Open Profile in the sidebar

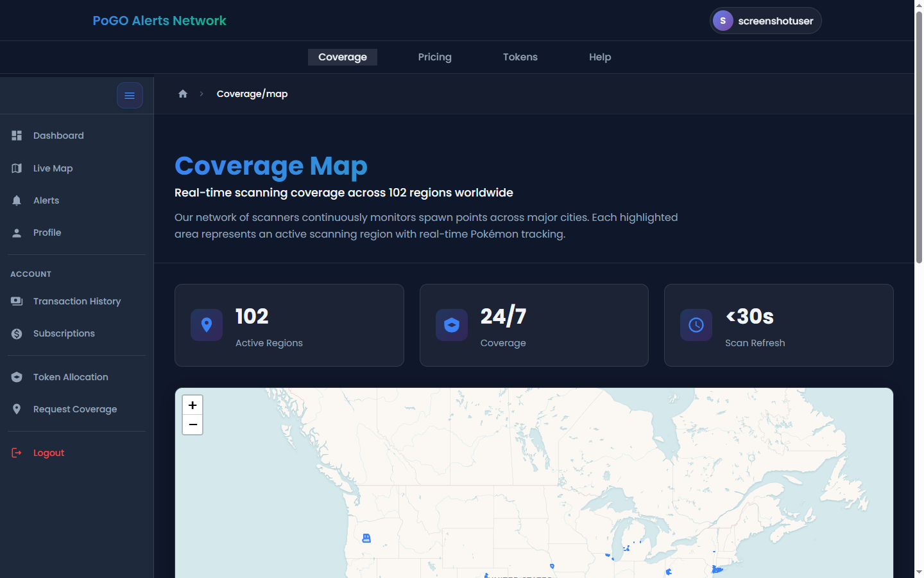[x=77, y=232]
